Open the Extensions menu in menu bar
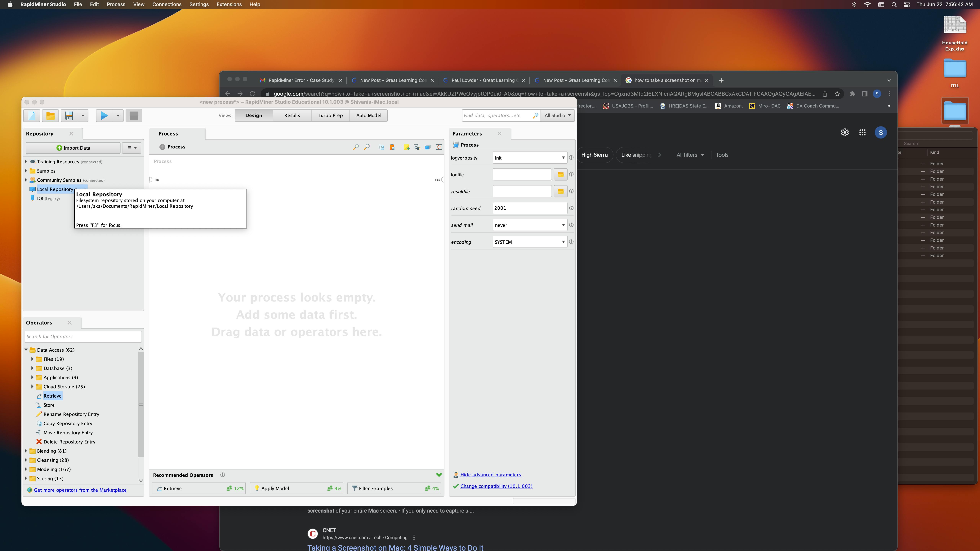Screen dimensions: 980x551 (229, 5)
